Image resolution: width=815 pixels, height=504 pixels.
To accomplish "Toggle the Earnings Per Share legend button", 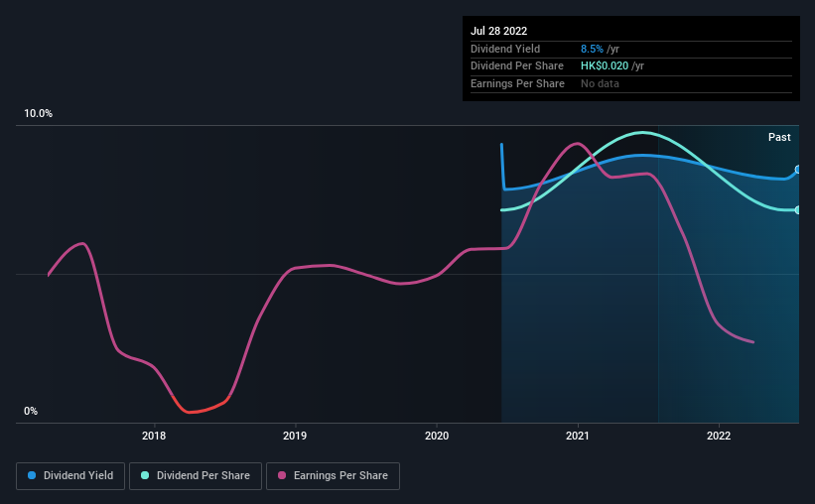I will point(333,476).
